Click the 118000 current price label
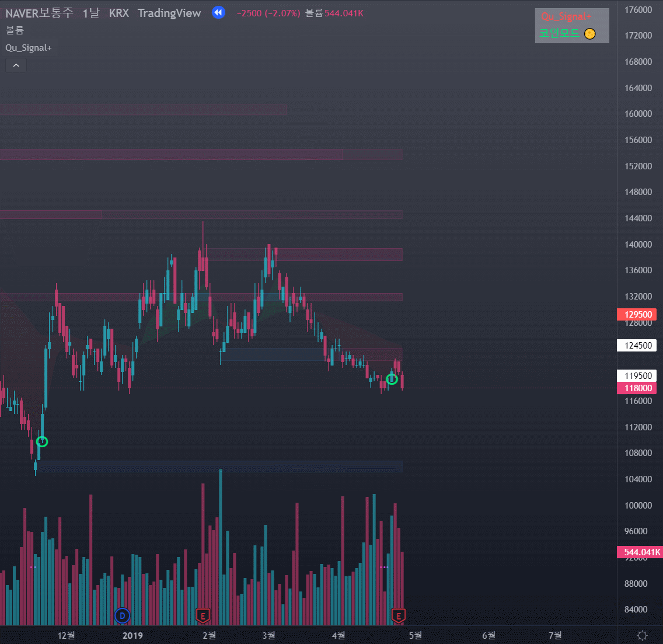 (x=637, y=388)
